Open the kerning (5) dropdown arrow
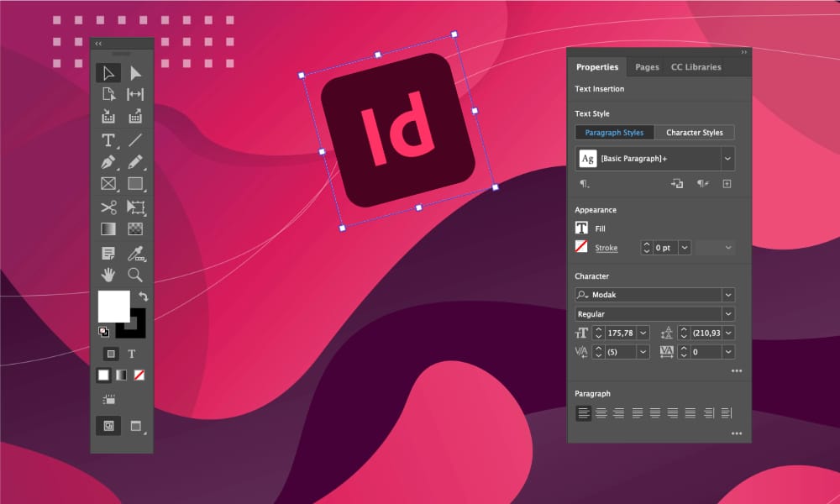840x504 pixels. click(x=643, y=352)
